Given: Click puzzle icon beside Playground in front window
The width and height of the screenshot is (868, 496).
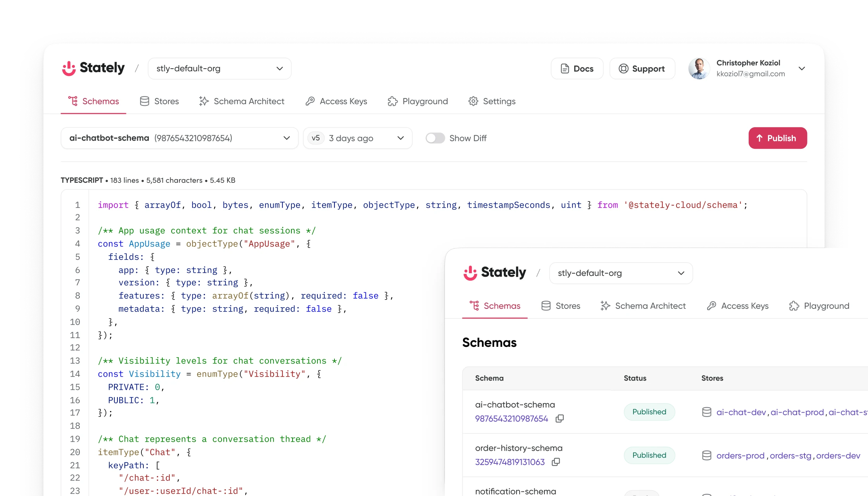Looking at the screenshot, I should click(794, 306).
